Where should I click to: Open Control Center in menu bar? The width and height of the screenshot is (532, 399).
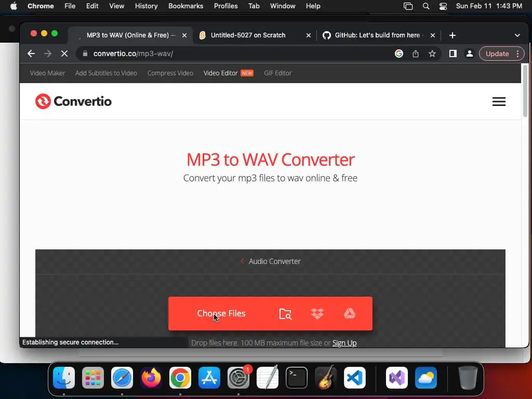[x=443, y=6]
